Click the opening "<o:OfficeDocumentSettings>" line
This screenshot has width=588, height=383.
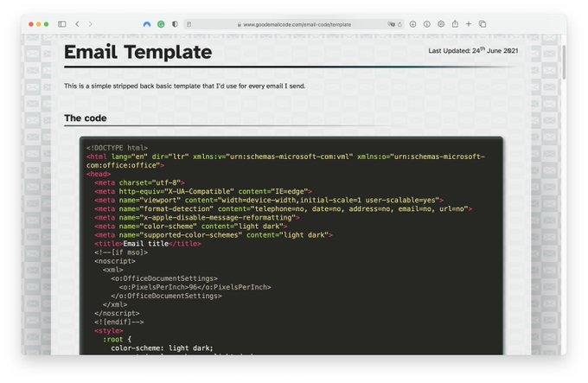tap(164, 278)
